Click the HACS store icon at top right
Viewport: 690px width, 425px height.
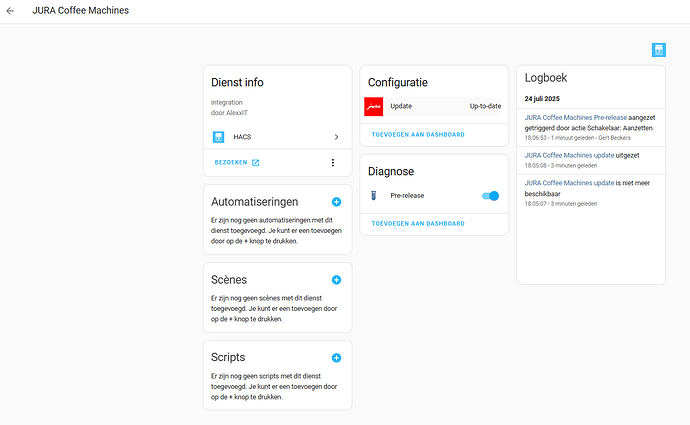coord(658,49)
